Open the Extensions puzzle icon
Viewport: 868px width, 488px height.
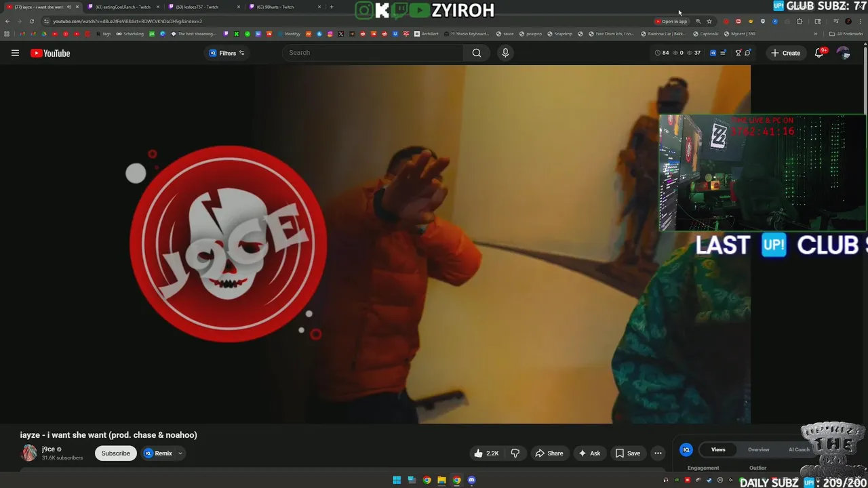(800, 21)
